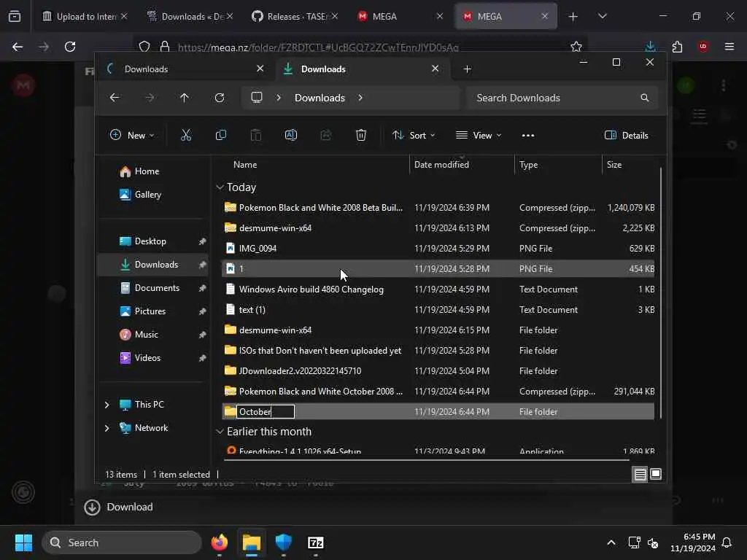747x560 pixels.
Task: Switch to Releases TASEmulators GitHub tab
Action: [295, 16]
